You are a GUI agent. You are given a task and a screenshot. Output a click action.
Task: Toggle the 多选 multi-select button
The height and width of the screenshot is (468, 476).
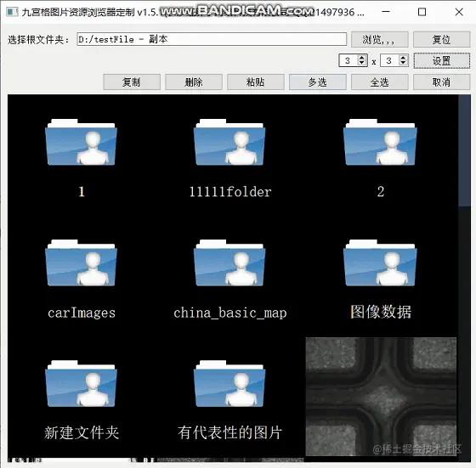318,82
